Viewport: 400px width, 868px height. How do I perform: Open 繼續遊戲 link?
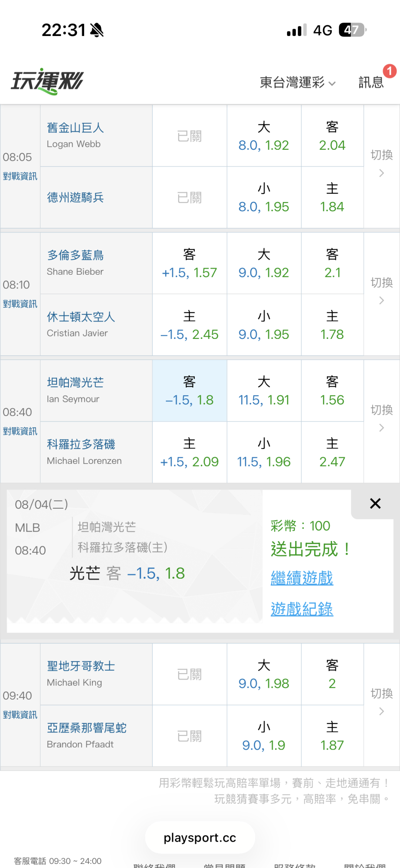coord(302,578)
